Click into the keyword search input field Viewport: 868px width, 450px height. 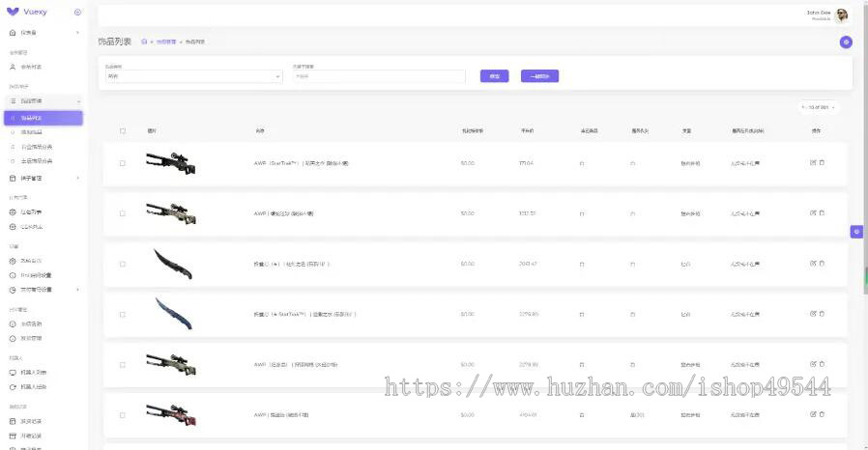tap(379, 76)
